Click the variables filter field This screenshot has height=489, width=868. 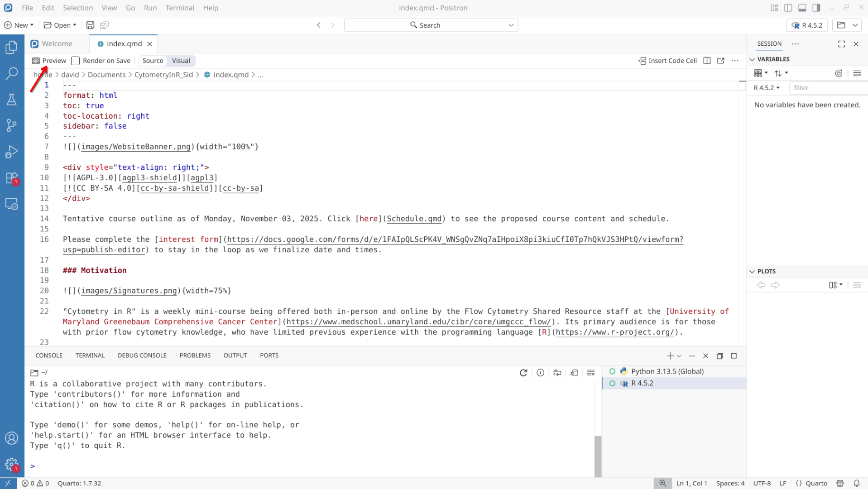click(x=828, y=88)
